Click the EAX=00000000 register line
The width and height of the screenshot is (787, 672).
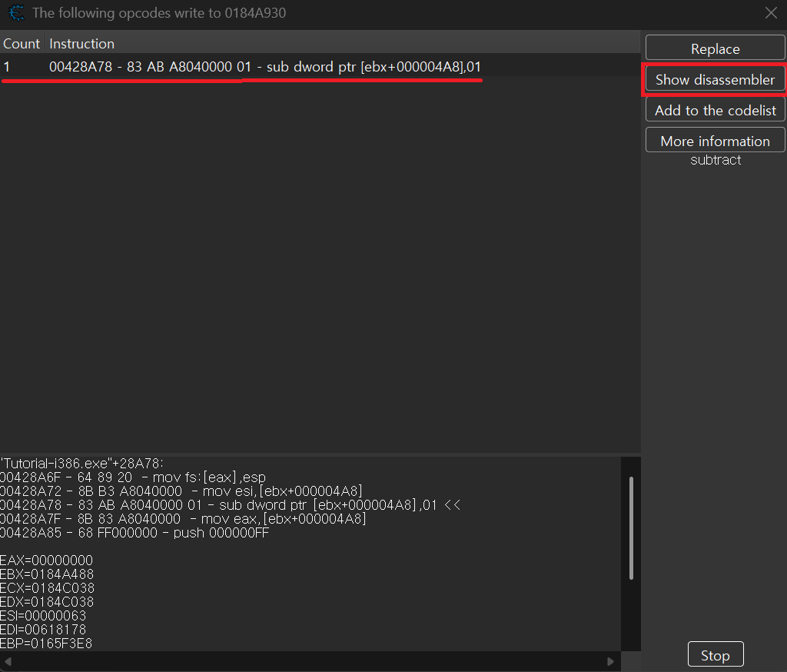[x=46, y=561]
